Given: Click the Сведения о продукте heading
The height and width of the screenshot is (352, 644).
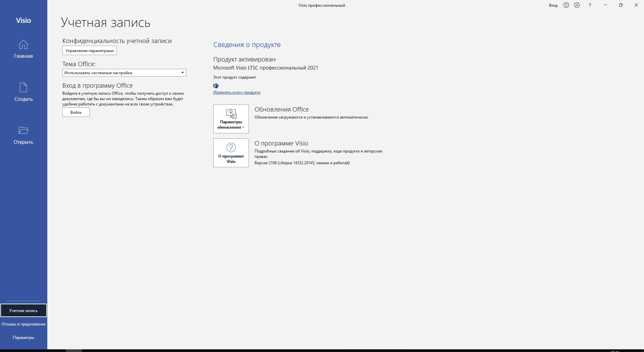Looking at the screenshot, I should point(247,45).
